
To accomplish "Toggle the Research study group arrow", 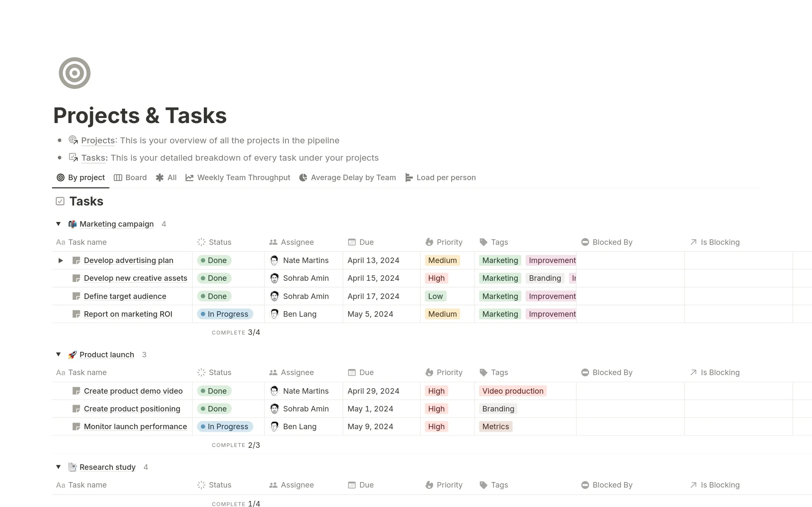I will point(58,467).
